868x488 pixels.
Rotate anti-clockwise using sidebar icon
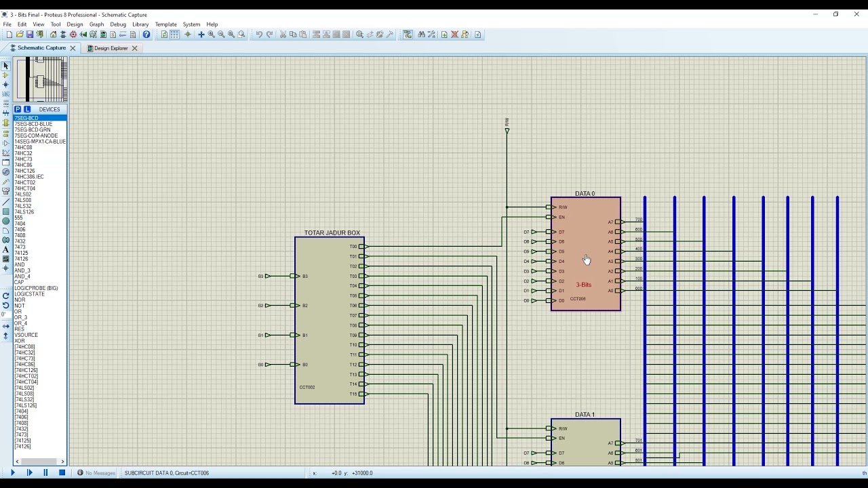pos(6,305)
